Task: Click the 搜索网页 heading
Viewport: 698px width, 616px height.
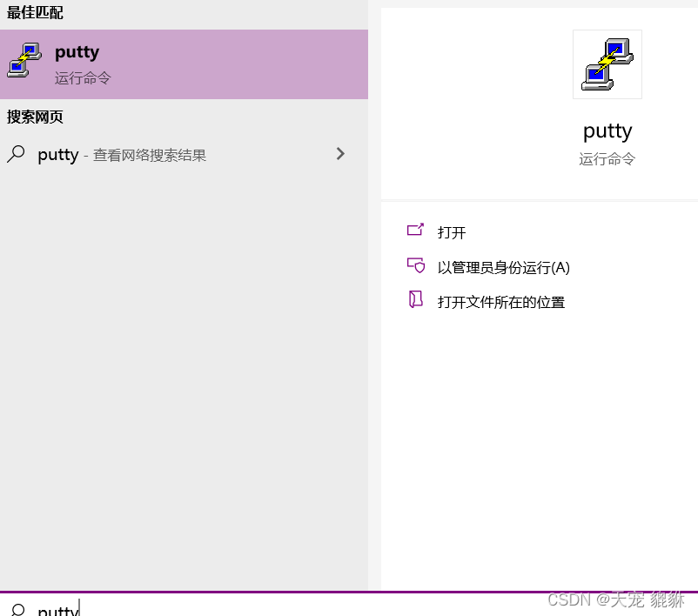Action: point(35,117)
